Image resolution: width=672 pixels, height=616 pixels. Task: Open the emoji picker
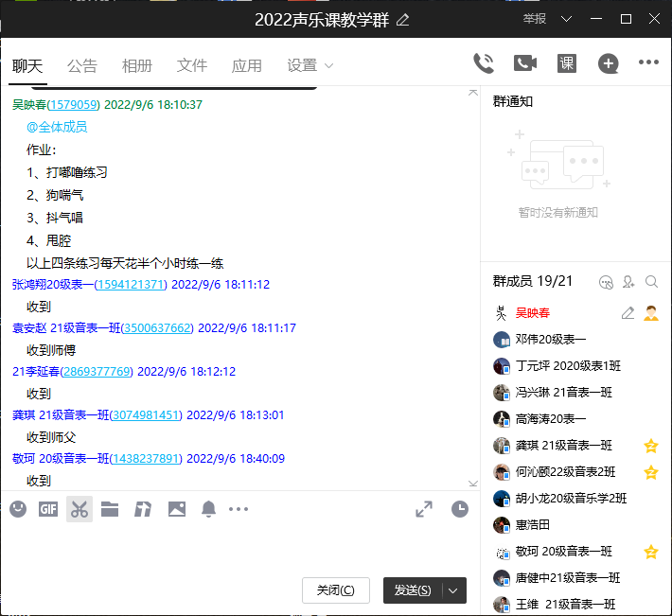[18, 509]
